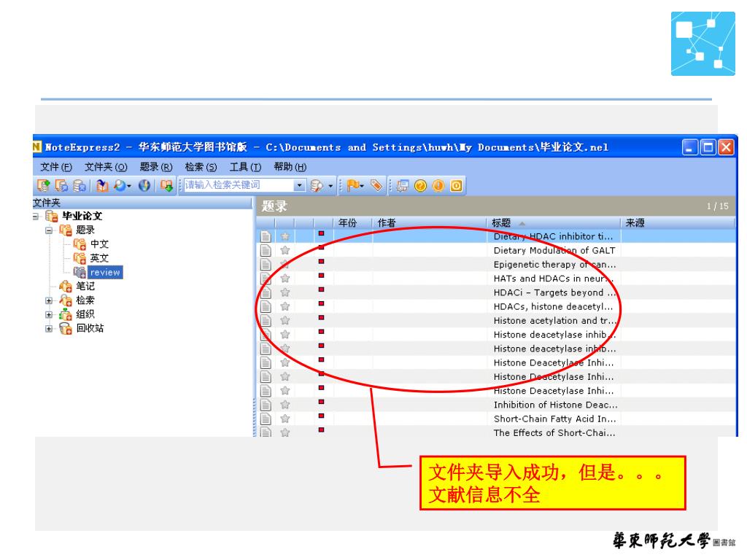Expand the 组织 tree folder
747x560 pixels.
tap(49, 315)
